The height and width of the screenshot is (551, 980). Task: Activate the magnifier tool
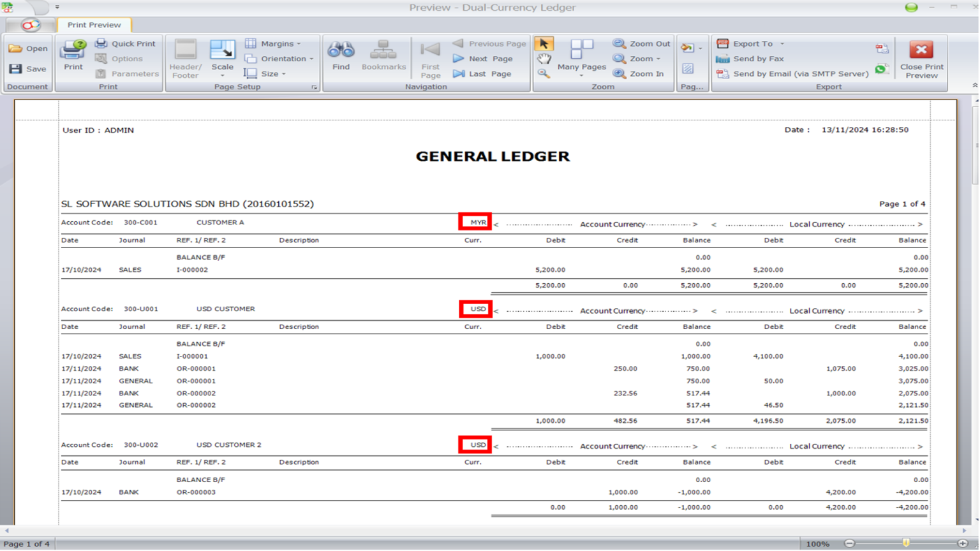[x=544, y=74]
